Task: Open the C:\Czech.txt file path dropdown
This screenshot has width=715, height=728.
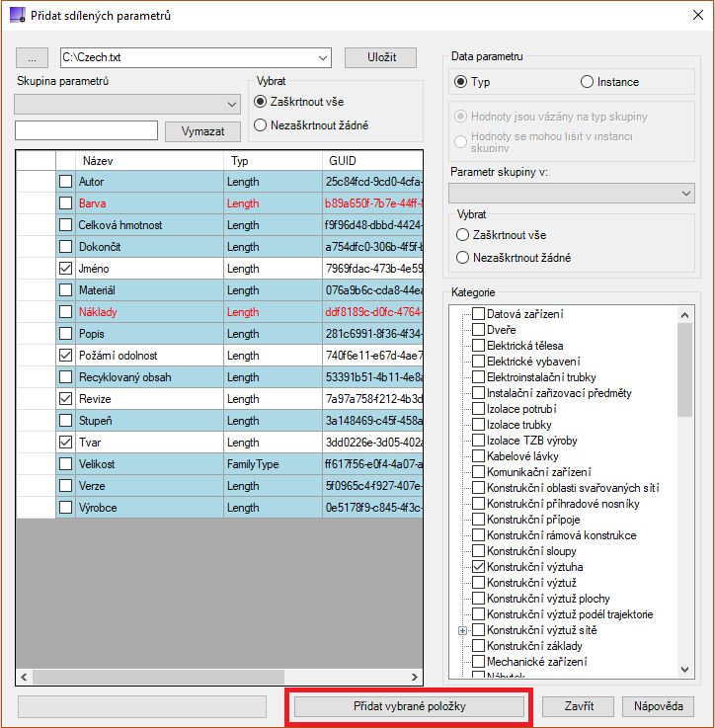Action: pos(323,58)
